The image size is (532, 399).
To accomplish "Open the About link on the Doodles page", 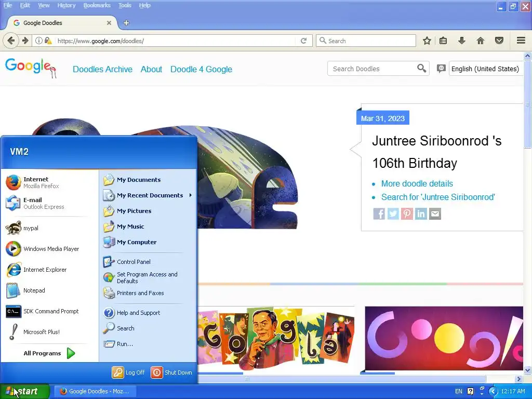I will (x=151, y=69).
